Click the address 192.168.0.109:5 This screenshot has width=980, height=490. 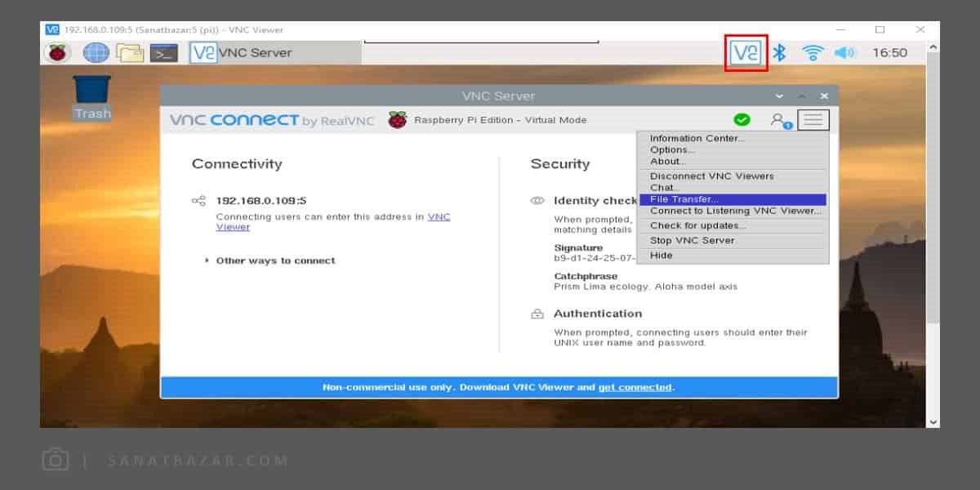(x=261, y=200)
